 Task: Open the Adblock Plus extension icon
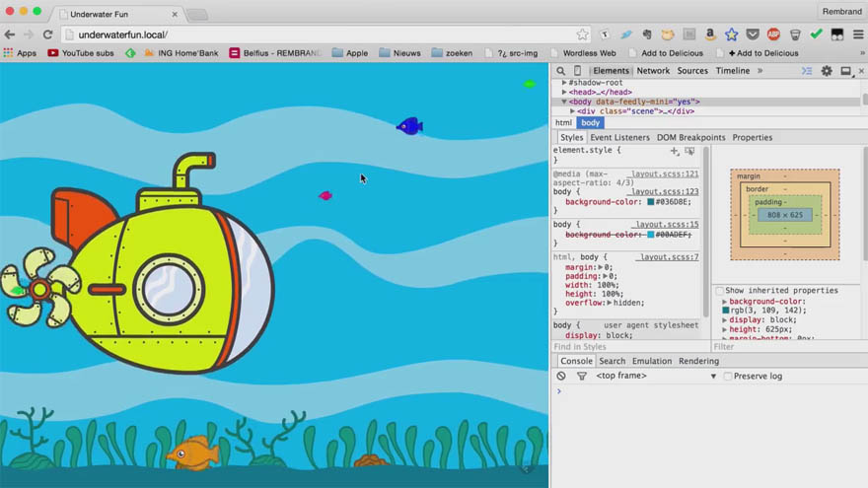773,35
